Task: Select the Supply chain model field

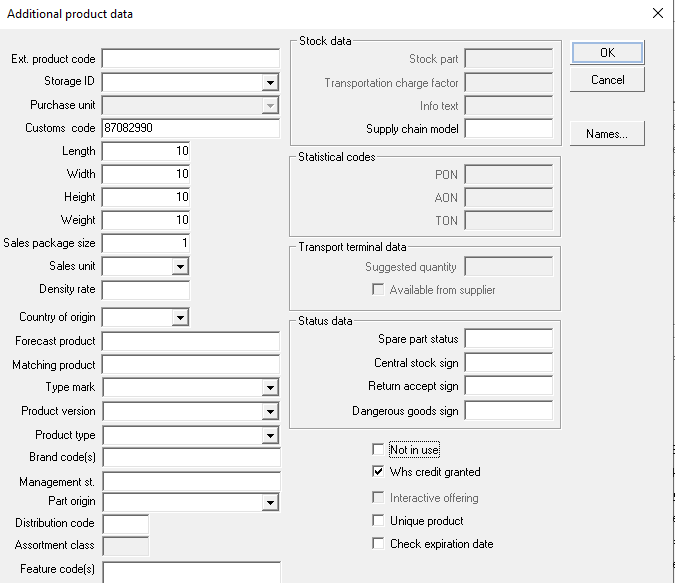Action: click(509, 129)
